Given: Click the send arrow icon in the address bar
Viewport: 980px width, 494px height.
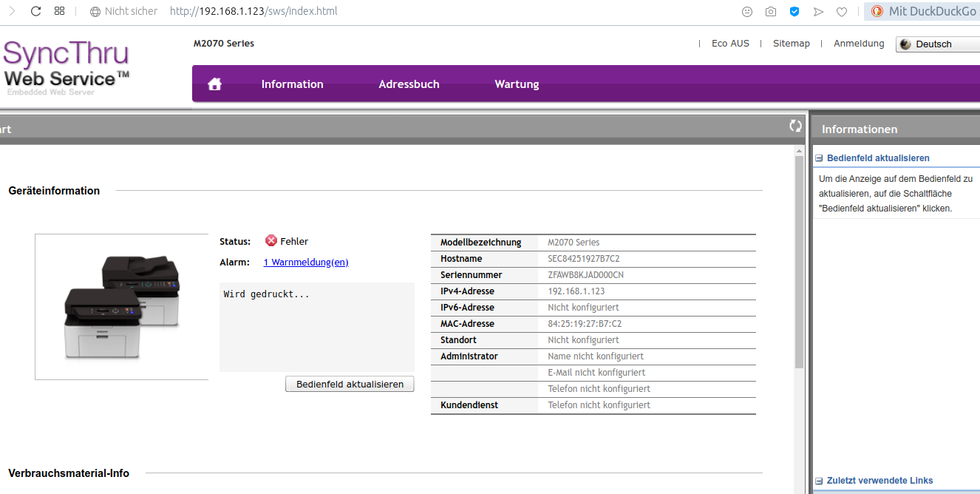Looking at the screenshot, I should (x=818, y=11).
